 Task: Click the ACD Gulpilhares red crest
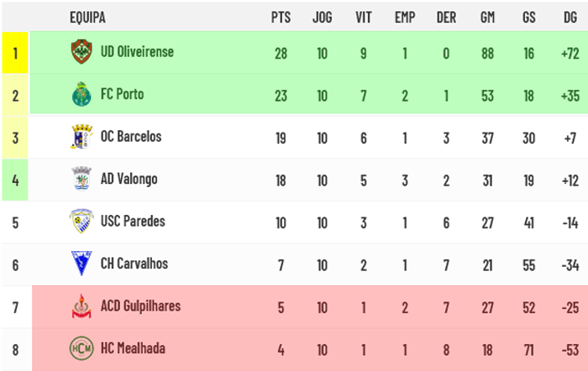click(x=81, y=306)
